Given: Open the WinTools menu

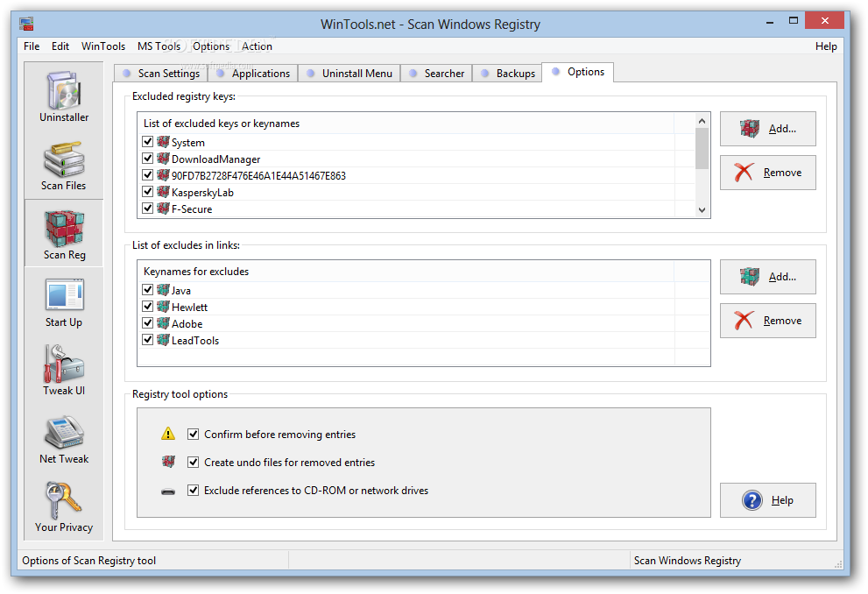Looking at the screenshot, I should pyautogui.click(x=103, y=46).
